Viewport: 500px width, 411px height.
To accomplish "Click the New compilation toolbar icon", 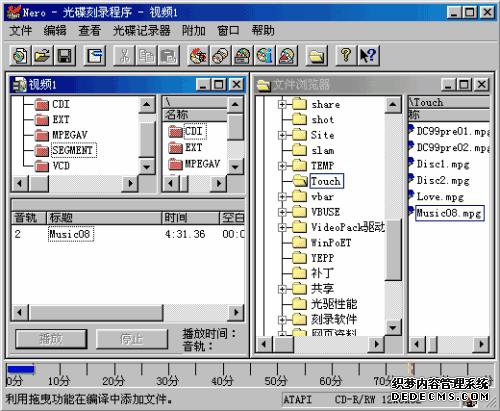I will click(x=21, y=55).
